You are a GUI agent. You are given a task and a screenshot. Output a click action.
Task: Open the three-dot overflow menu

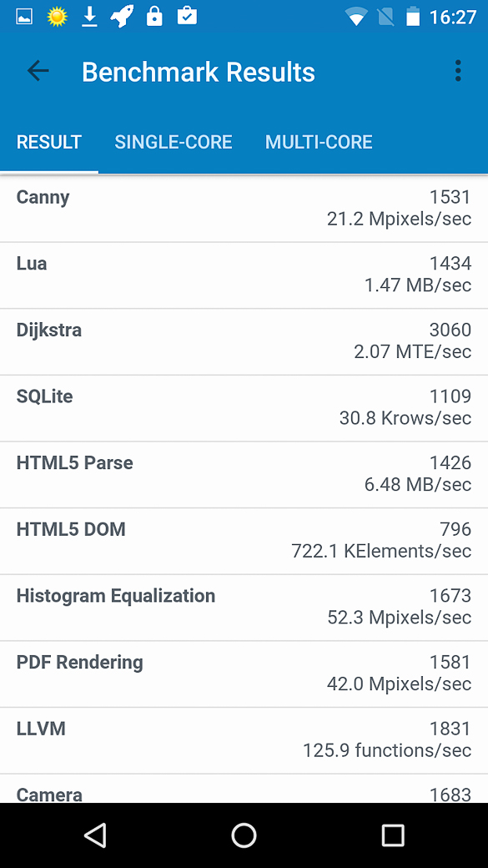point(458,72)
